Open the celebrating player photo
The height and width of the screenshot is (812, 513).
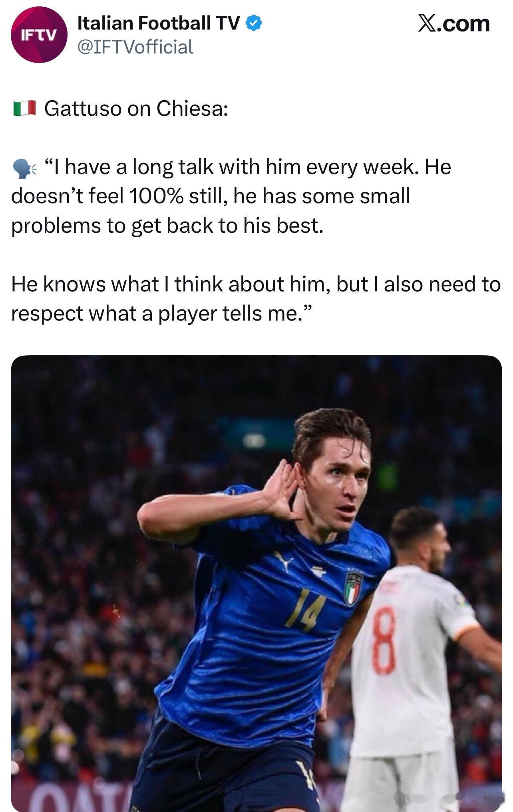[256, 583]
